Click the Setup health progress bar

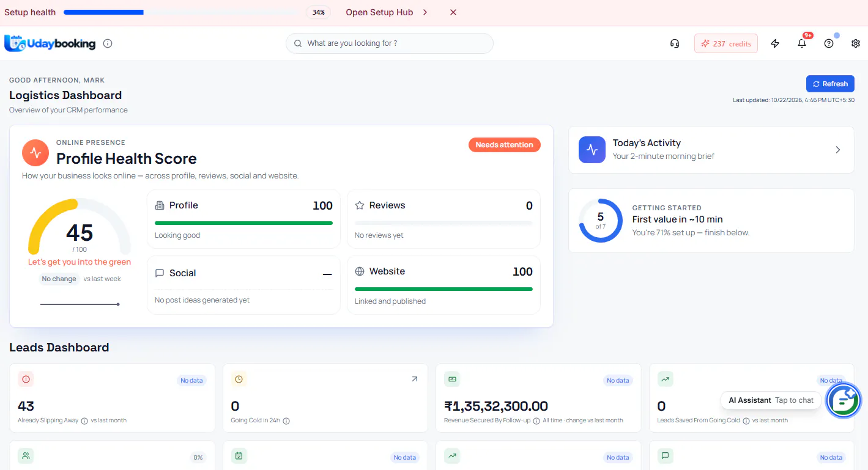pyautogui.click(x=180, y=12)
